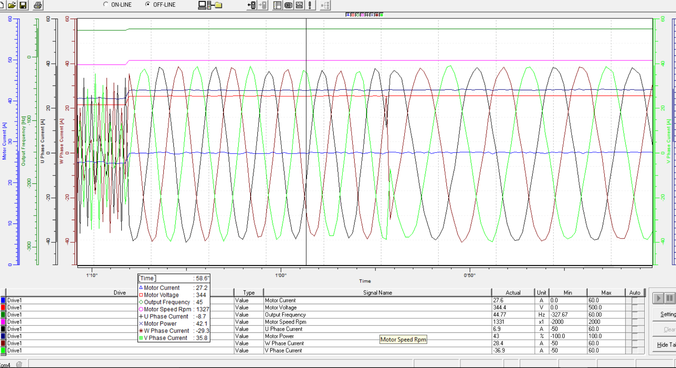The height and width of the screenshot is (368, 676).
Task: Click the Max column header
Action: (x=606, y=293)
